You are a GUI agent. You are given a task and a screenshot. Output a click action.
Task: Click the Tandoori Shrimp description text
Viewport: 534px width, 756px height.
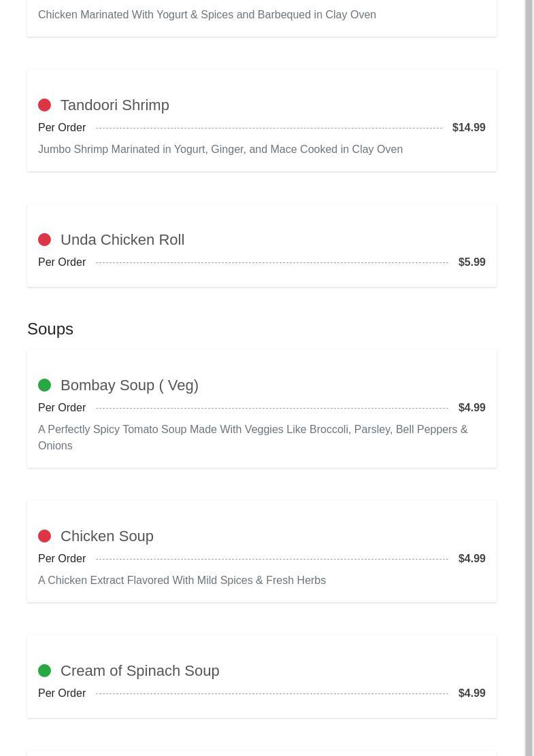coord(220,150)
